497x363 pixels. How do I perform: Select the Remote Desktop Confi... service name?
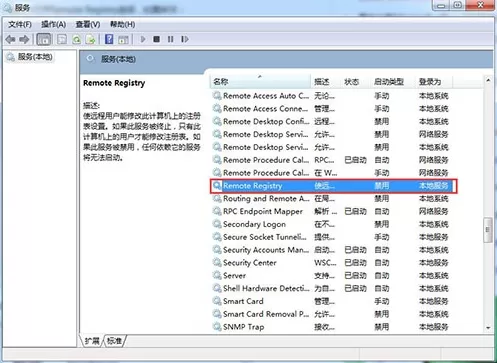266,121
